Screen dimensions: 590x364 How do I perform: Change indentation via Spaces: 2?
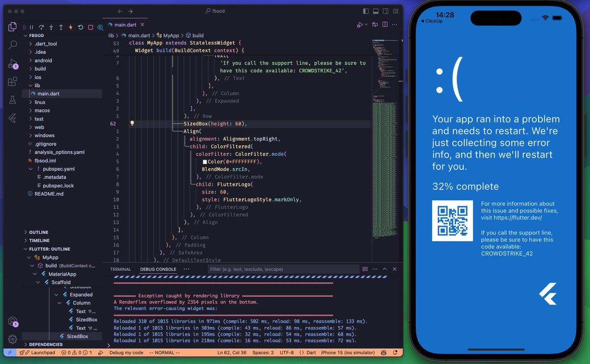(x=264, y=353)
